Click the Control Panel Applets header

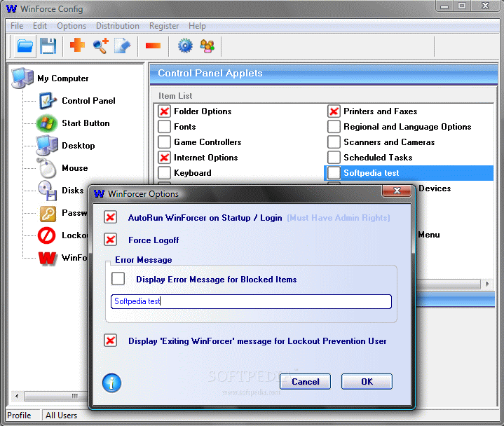324,74
